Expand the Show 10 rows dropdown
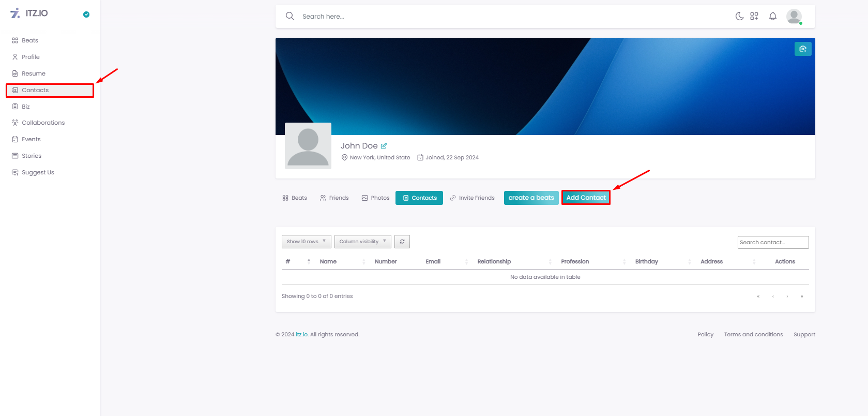This screenshot has height=416, width=868. [306, 242]
